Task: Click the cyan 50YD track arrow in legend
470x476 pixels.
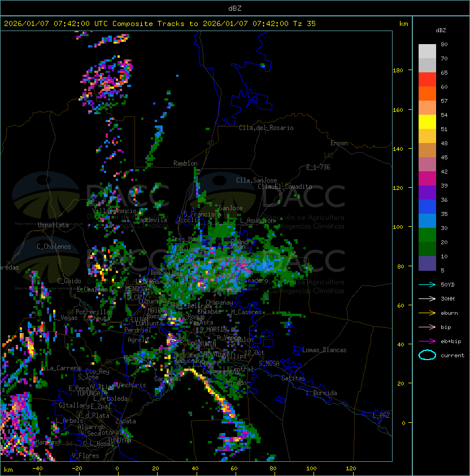Action: pos(427,284)
